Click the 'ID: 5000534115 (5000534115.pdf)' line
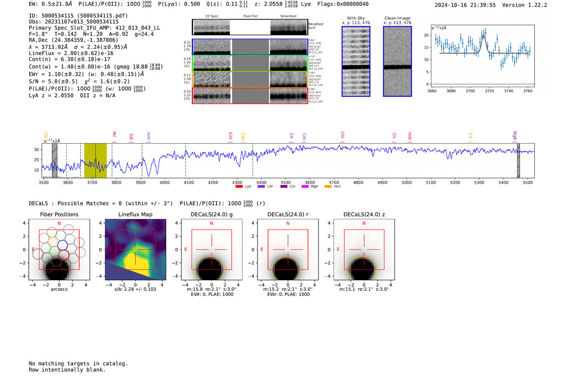Viewport: 576px width, 392px height. click(x=78, y=16)
